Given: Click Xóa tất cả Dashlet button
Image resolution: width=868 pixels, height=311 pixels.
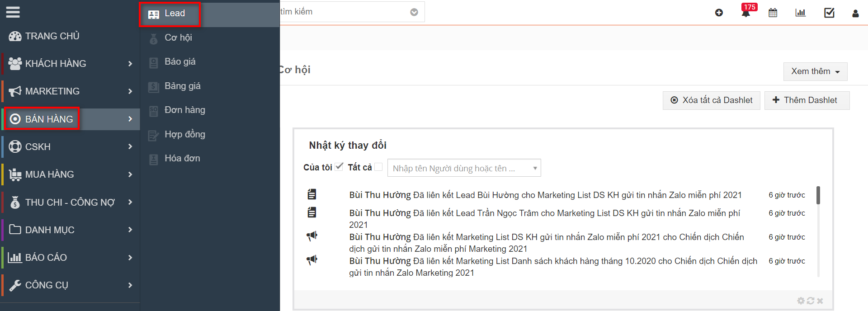Looking at the screenshot, I should (711, 100).
